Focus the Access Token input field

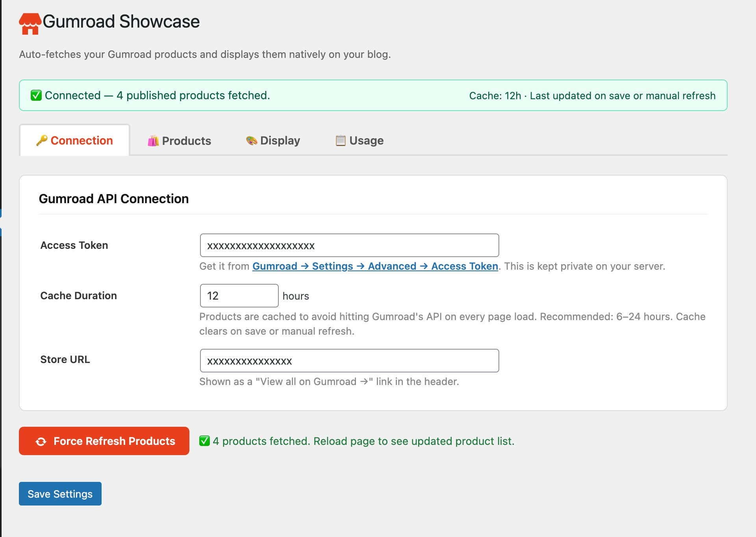(349, 245)
